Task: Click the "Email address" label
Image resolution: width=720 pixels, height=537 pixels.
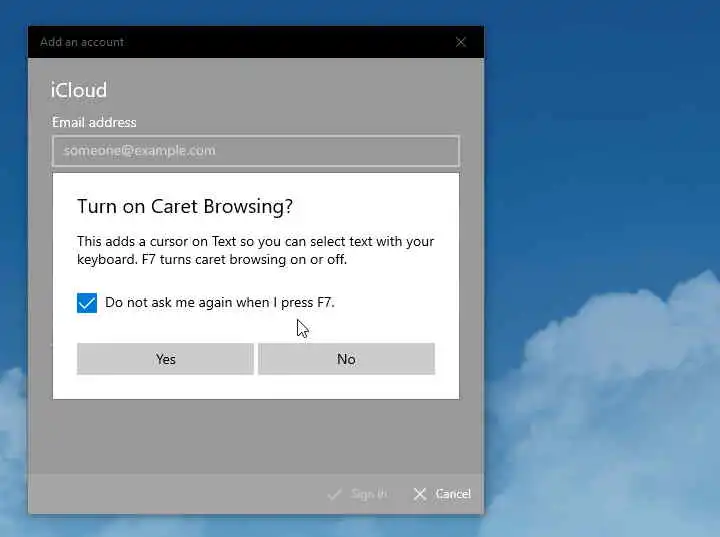Action: tap(94, 122)
